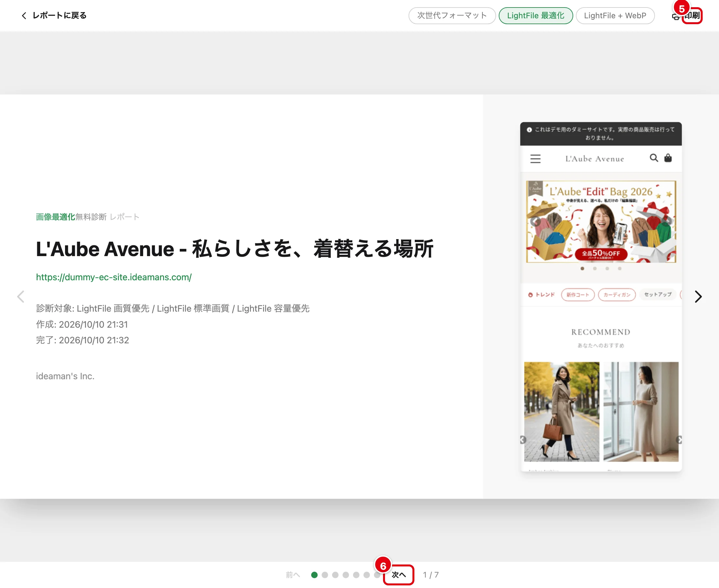Advance slide with right chevron arrow
The image size is (719, 588).
tap(698, 297)
